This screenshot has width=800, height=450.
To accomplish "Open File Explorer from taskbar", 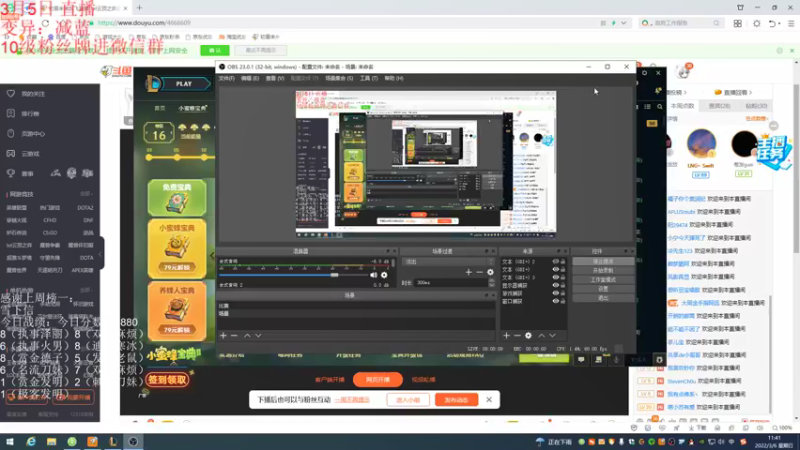I will point(51,442).
